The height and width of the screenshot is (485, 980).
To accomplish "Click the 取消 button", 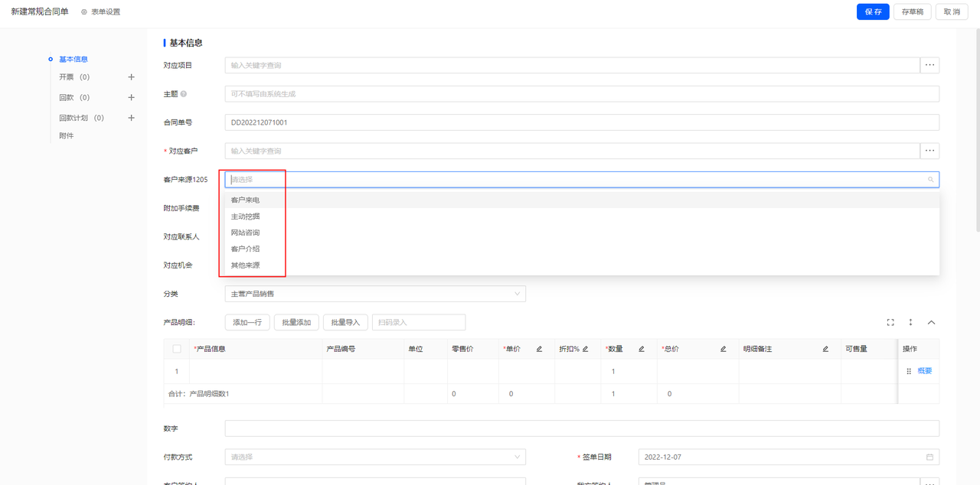I will [952, 11].
